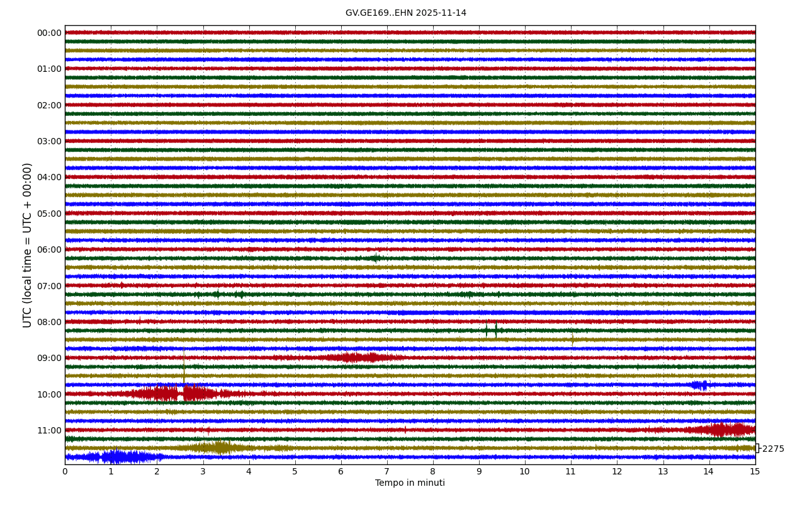Click the 11:00 y-axis tick label

(49, 430)
